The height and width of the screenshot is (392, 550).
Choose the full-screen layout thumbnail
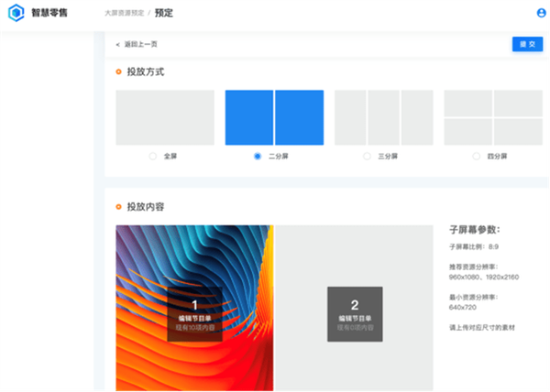click(165, 117)
